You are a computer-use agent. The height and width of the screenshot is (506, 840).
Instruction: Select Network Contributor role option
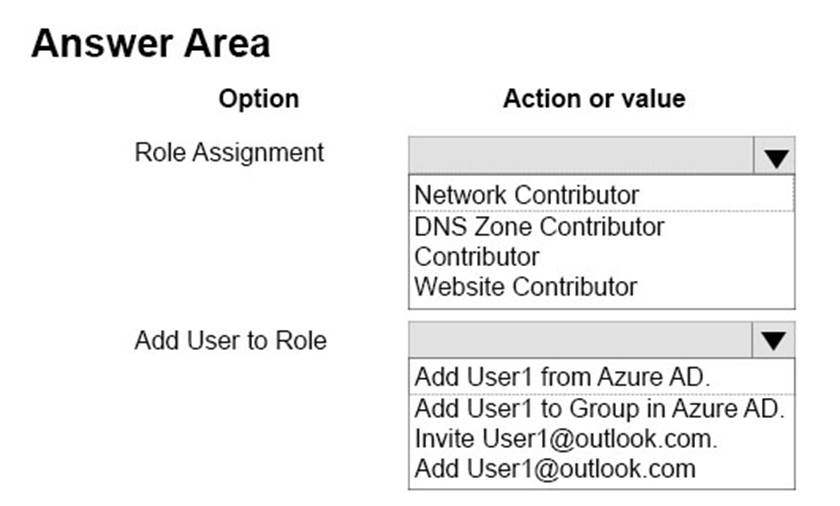point(526,193)
